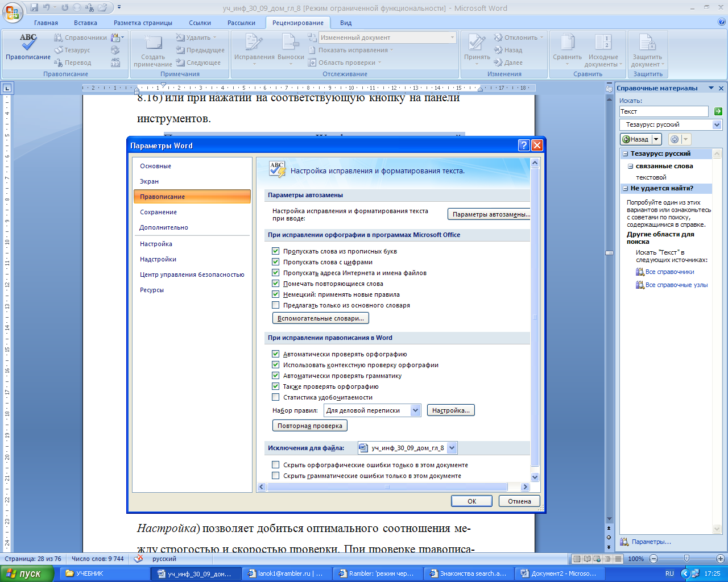Click the green start search arrow

tap(718, 111)
